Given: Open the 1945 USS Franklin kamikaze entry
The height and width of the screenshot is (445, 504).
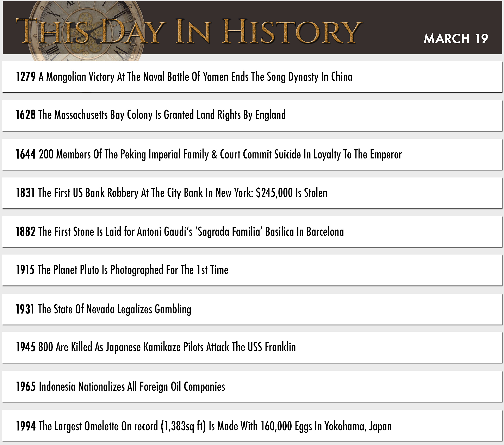Looking at the screenshot, I should point(252,347).
